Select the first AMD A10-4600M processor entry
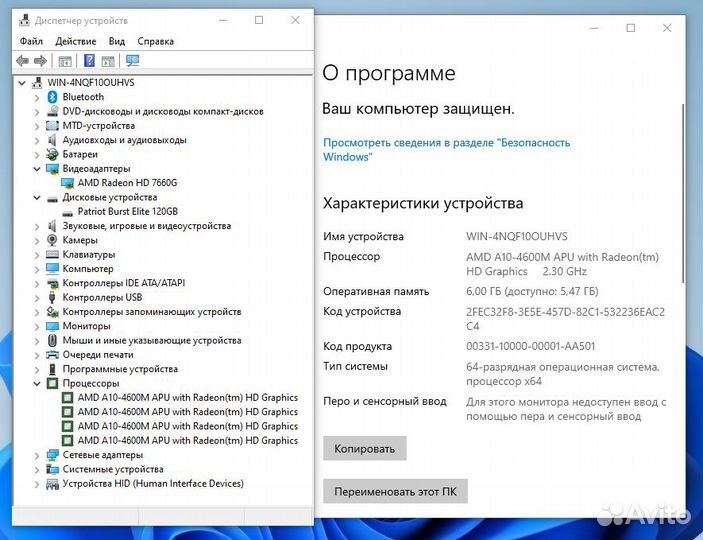 point(187,398)
